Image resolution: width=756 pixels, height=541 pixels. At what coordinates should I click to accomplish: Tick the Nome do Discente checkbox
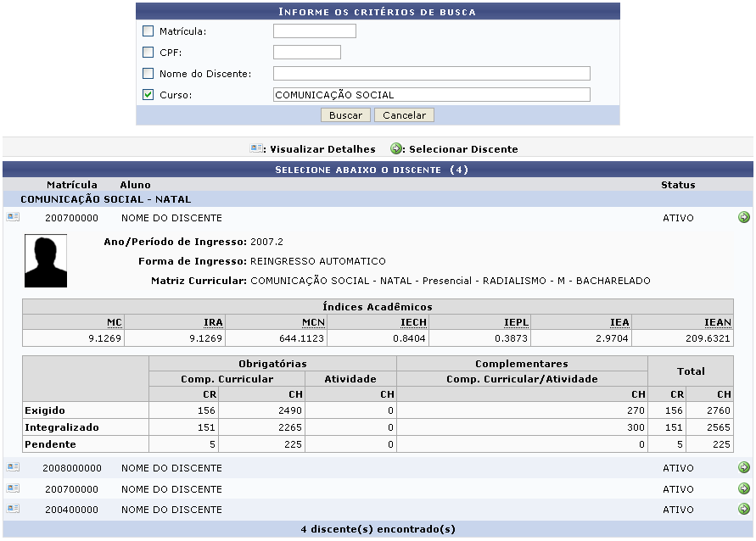(148, 73)
